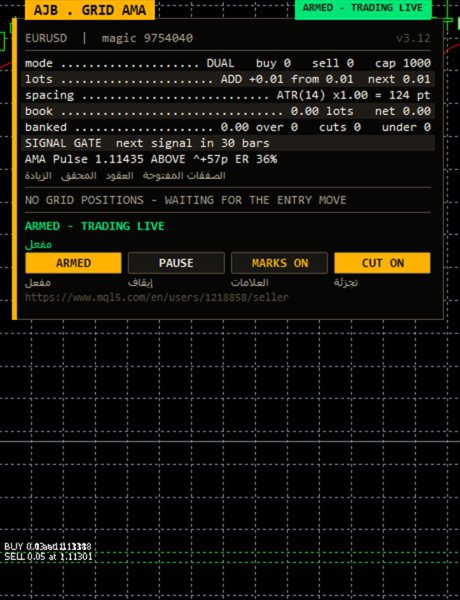
Task: Click the book 0.00 lots row
Action: coord(228,111)
